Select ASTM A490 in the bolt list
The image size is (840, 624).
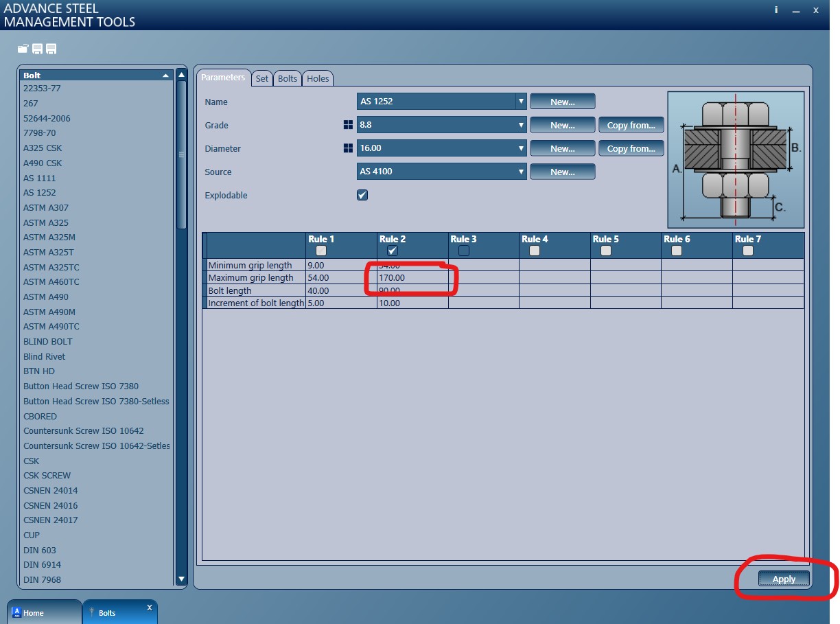(46, 297)
